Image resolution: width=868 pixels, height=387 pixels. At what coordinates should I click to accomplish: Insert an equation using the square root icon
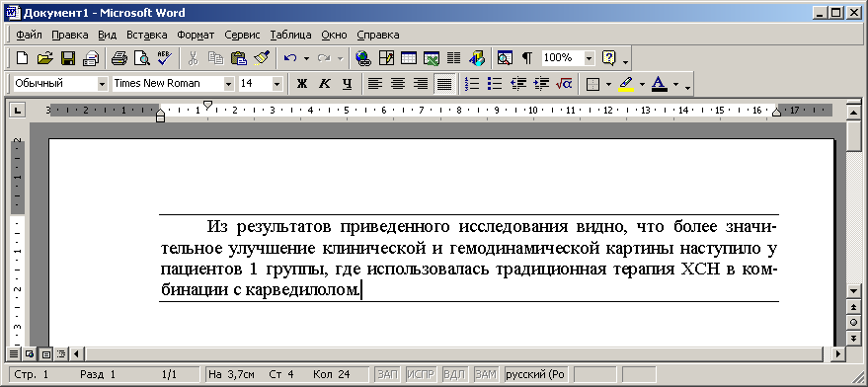click(564, 84)
